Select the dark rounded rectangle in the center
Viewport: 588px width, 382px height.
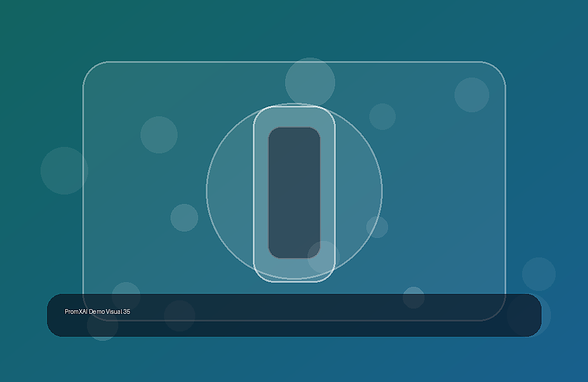295,193
